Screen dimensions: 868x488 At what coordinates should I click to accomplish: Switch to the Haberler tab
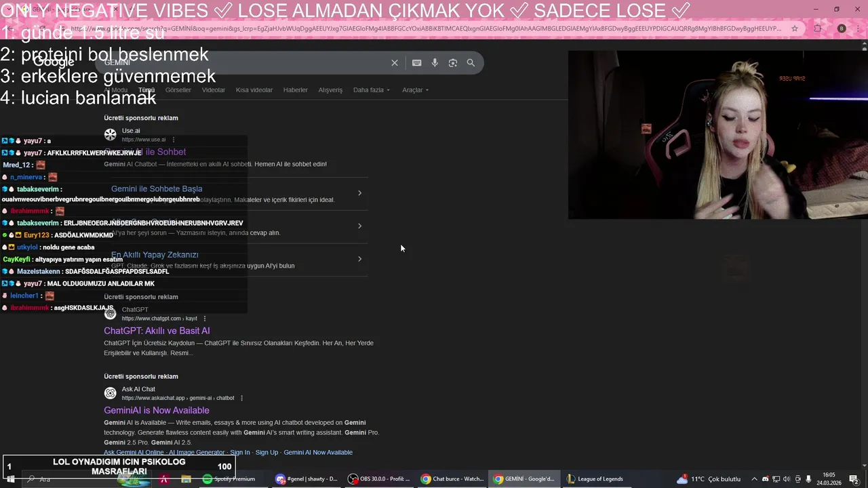coord(296,90)
